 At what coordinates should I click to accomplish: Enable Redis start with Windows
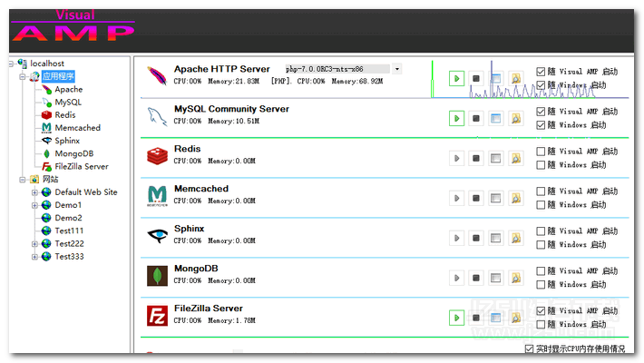click(541, 165)
